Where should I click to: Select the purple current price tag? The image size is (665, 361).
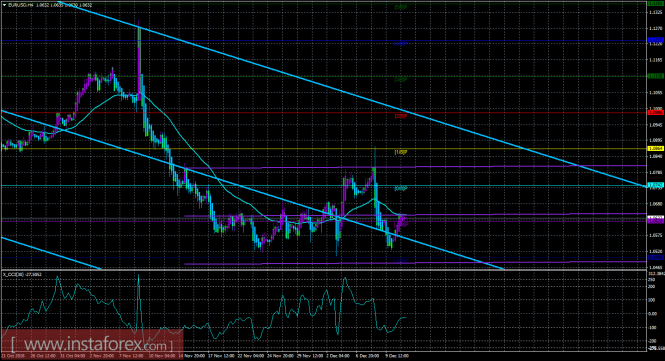656,221
